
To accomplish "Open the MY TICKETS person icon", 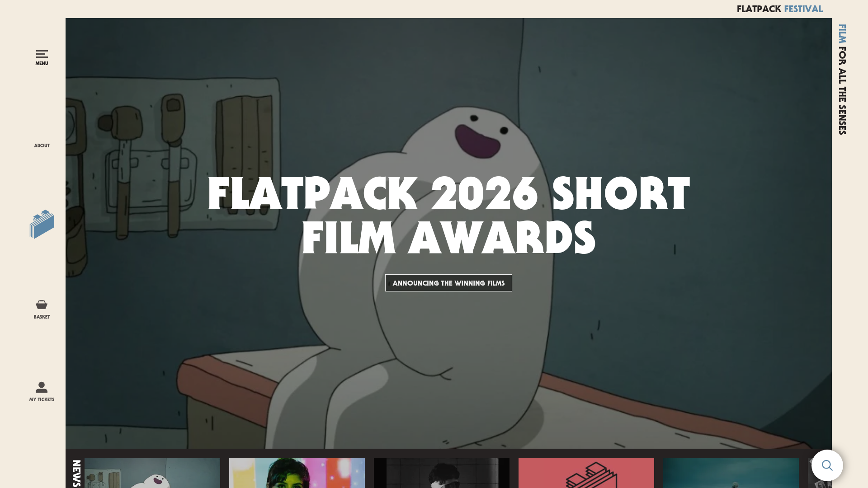I will click(42, 391).
